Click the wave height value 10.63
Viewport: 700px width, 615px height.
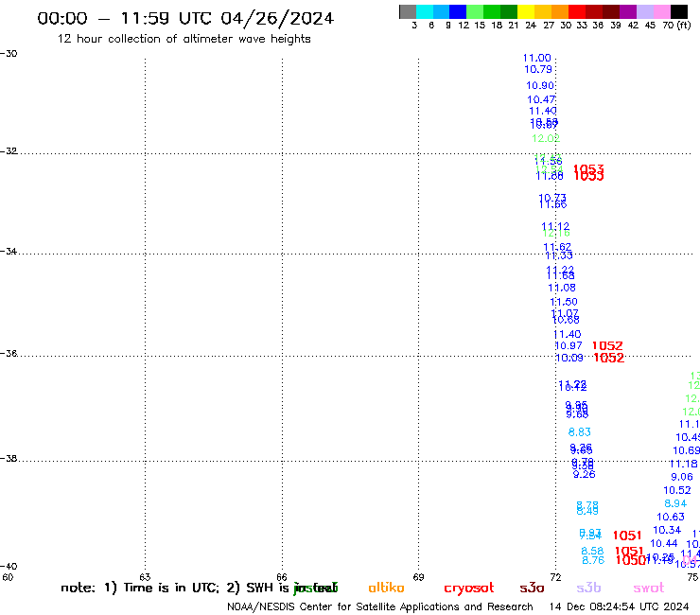coord(671,517)
